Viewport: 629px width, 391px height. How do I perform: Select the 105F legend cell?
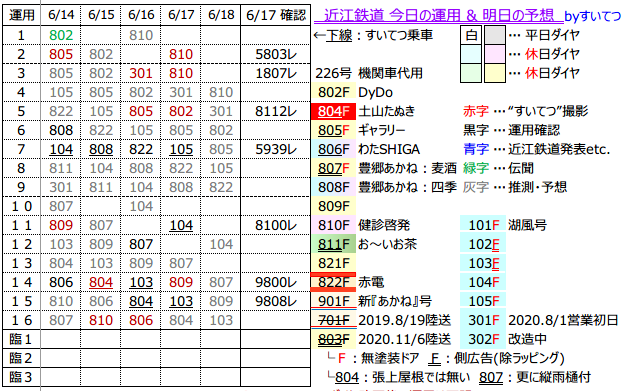[x=483, y=301]
